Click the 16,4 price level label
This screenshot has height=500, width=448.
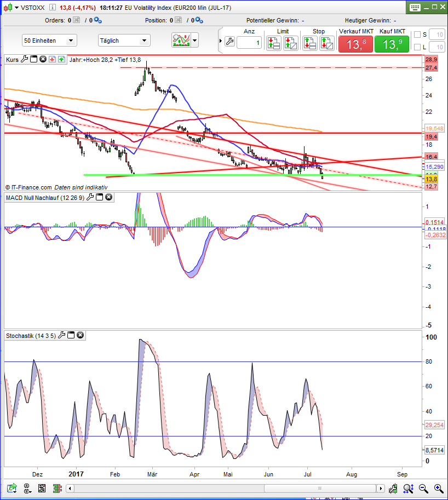coord(431,157)
